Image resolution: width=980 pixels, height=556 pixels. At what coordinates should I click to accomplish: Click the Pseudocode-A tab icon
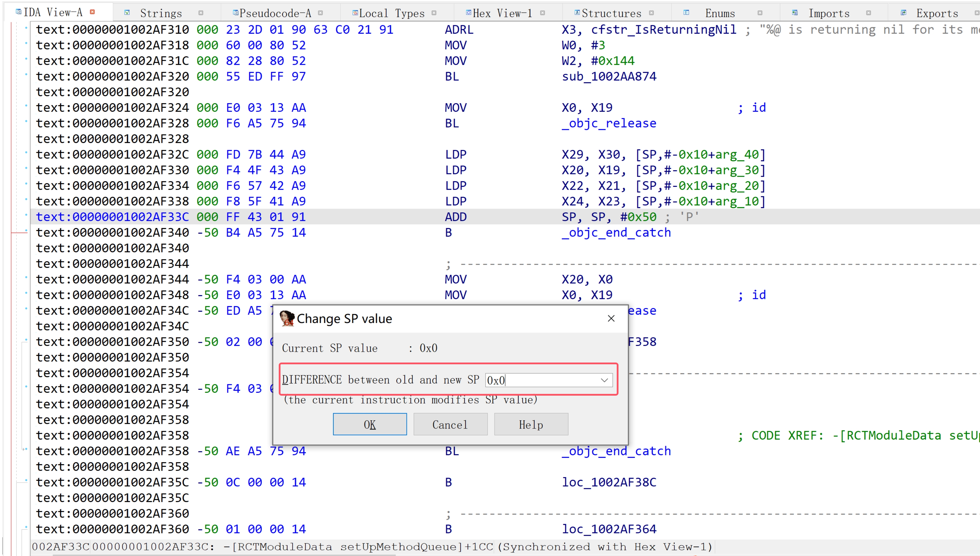(235, 13)
